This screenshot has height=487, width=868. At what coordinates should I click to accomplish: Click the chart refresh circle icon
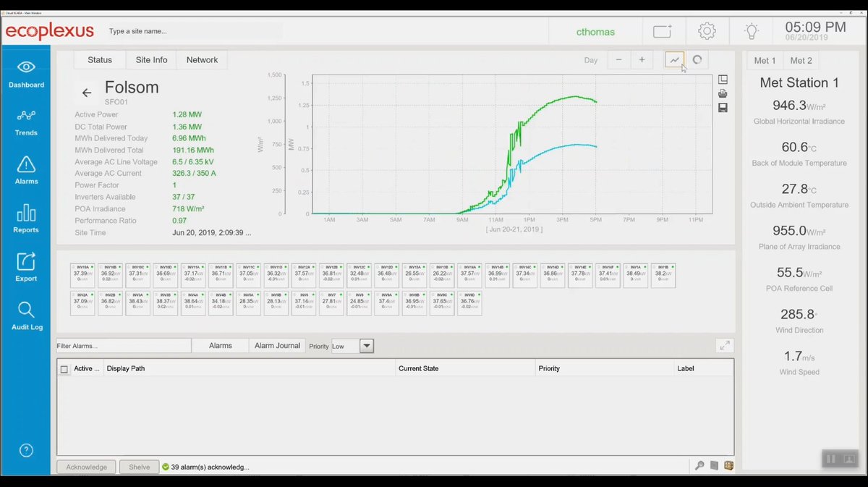(x=697, y=60)
